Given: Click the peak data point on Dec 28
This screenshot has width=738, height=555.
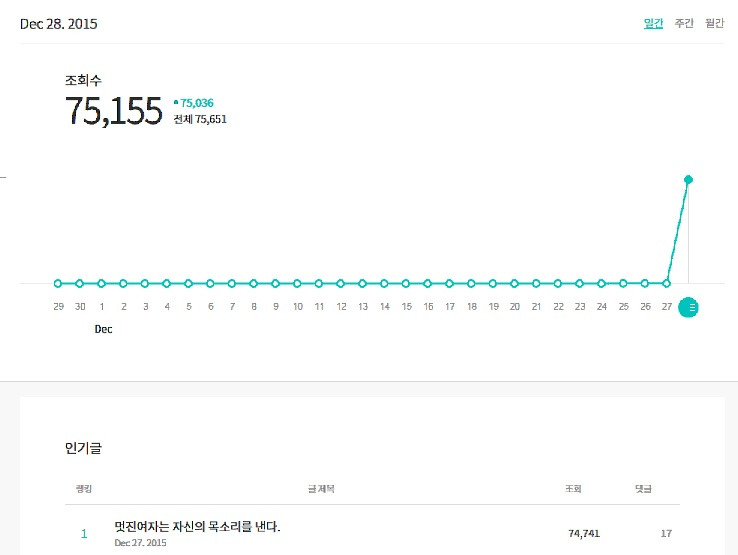Looking at the screenshot, I should (688, 179).
